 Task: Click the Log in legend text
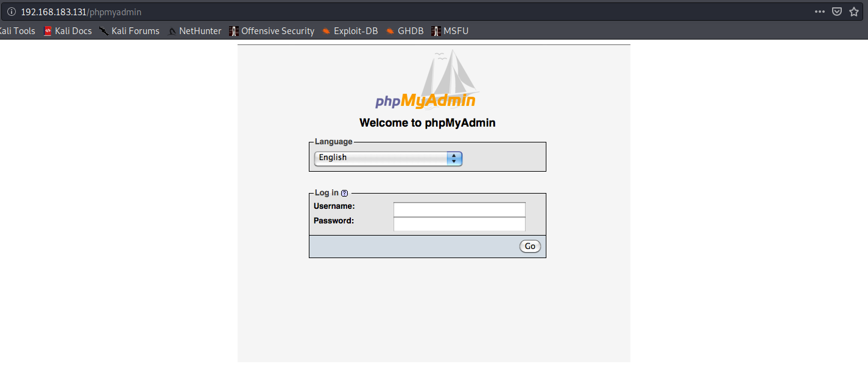click(x=326, y=193)
